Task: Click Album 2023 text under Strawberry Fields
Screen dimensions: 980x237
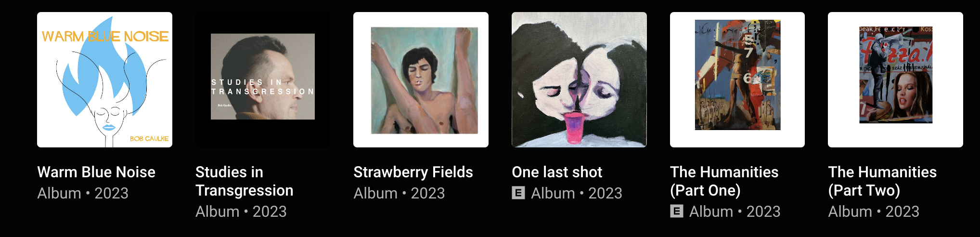Action: (399, 193)
